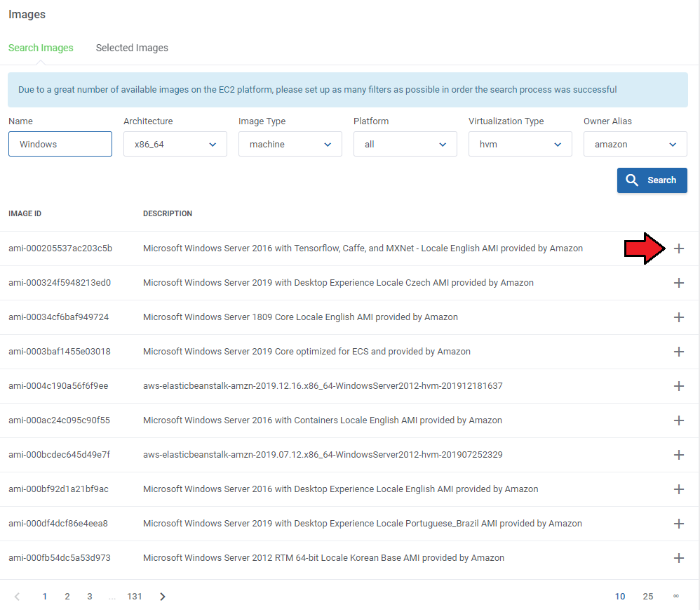The height and width of the screenshot is (610, 700).
Task: Focus the Name input field containing Windows
Action: point(60,144)
